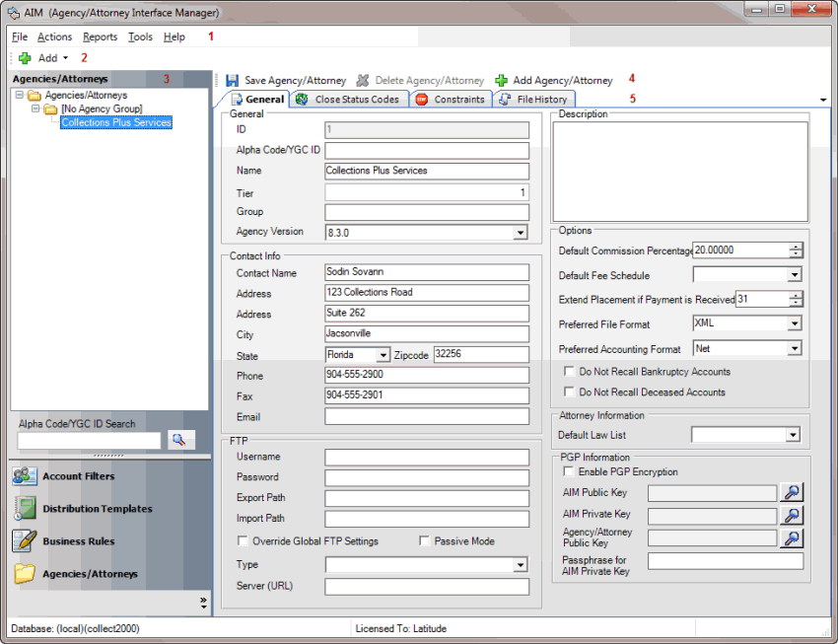
Task: Expand the Preferred File Format dropdown
Action: (x=795, y=323)
